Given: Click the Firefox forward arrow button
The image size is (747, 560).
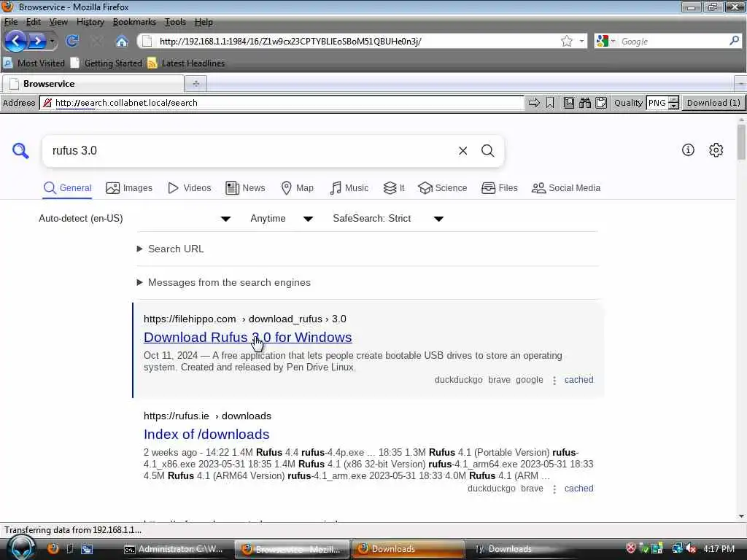Looking at the screenshot, I should click(x=37, y=42).
